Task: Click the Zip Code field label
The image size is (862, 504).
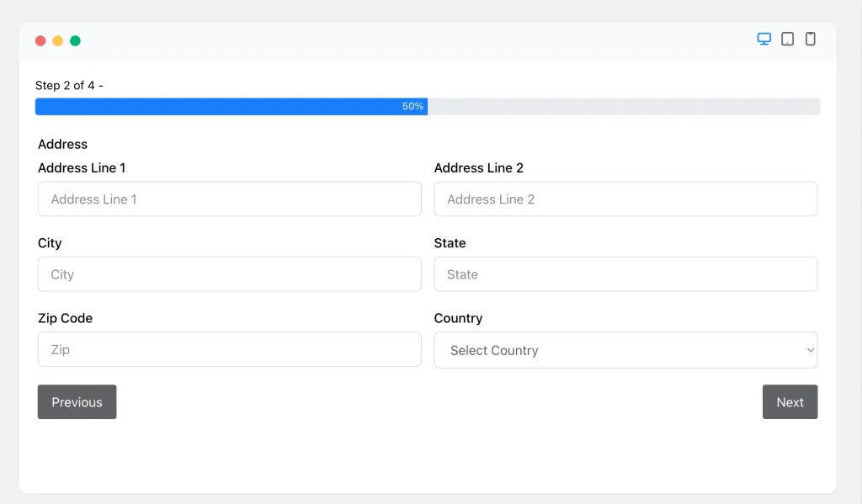Action: (x=66, y=318)
